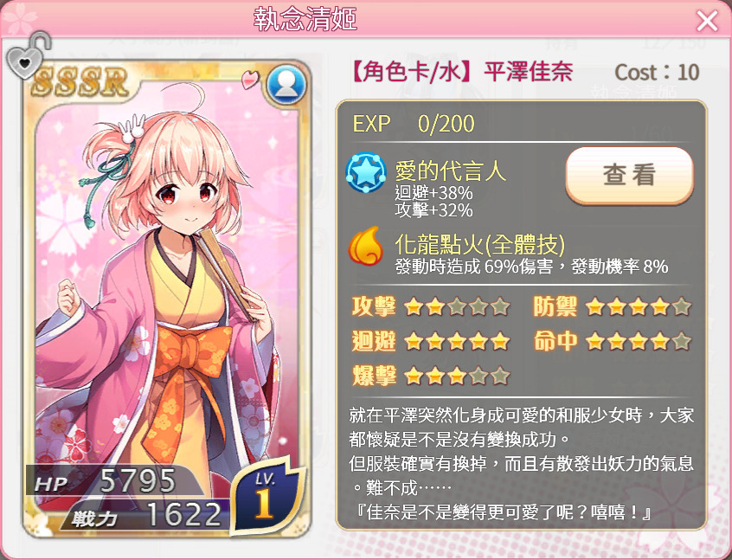Click the 戰力 1622 stat bar
This screenshot has height=560, width=732.
(144, 515)
